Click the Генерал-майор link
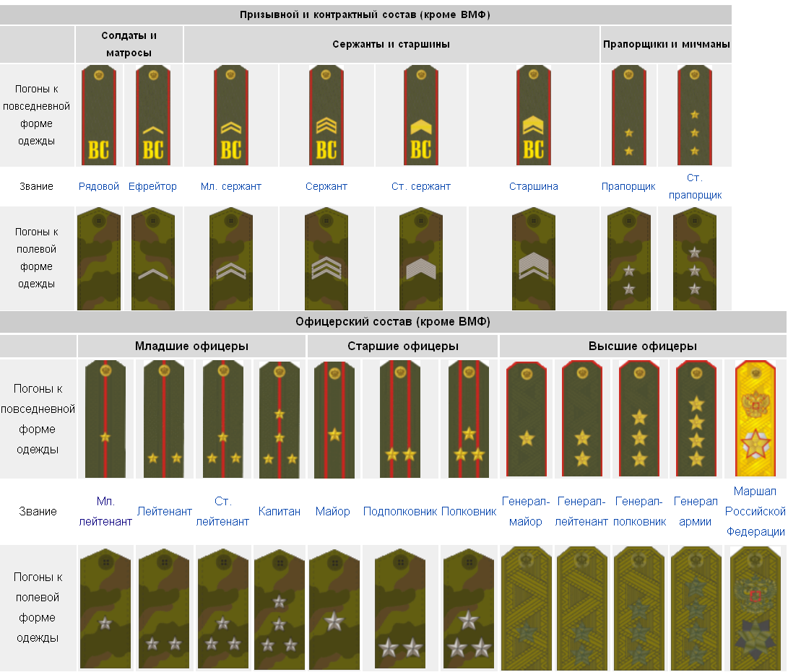 click(526, 511)
